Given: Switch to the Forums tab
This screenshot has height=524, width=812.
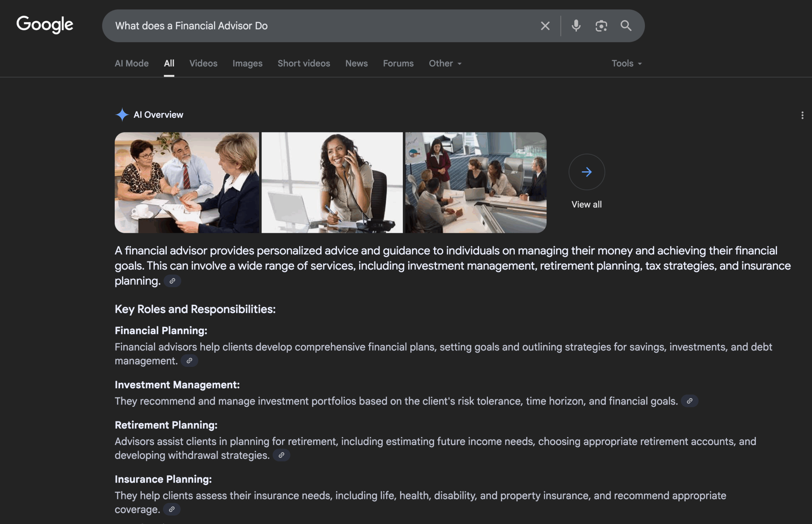Looking at the screenshot, I should [x=398, y=63].
